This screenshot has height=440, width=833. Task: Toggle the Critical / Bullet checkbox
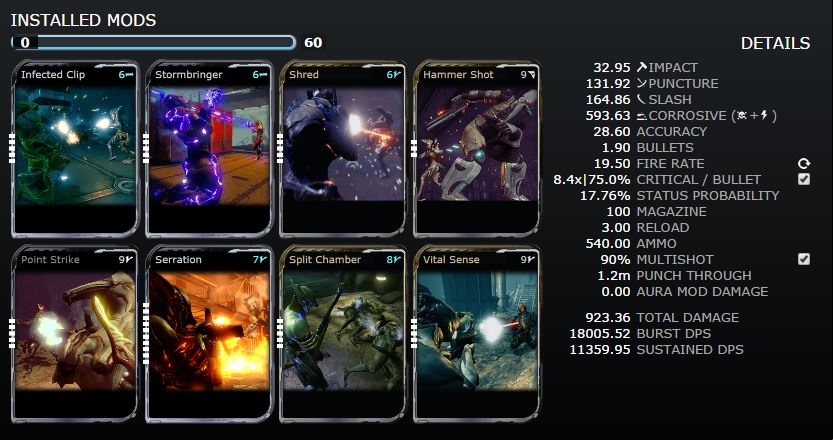pyautogui.click(x=804, y=180)
